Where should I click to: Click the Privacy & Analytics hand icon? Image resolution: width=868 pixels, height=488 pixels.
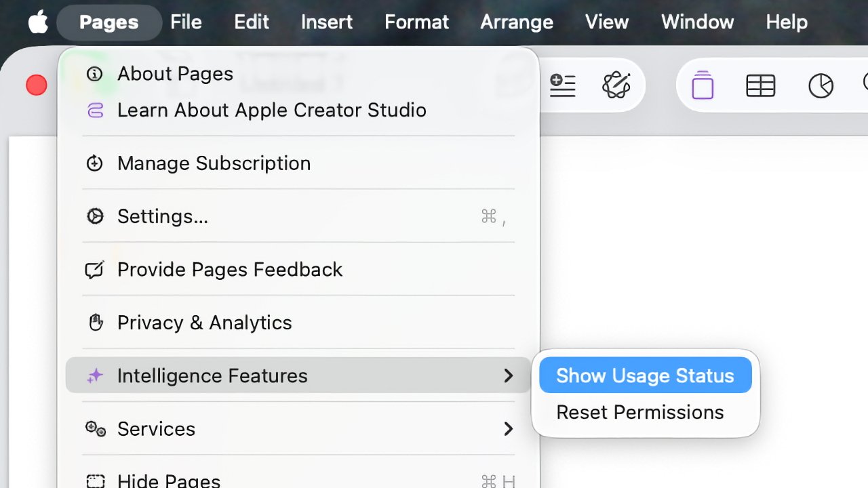(x=96, y=323)
